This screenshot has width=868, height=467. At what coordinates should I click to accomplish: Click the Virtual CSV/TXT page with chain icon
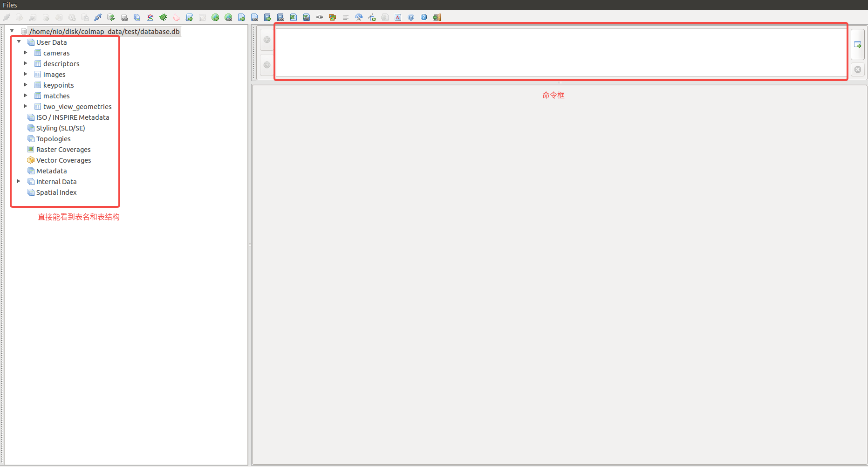click(254, 17)
